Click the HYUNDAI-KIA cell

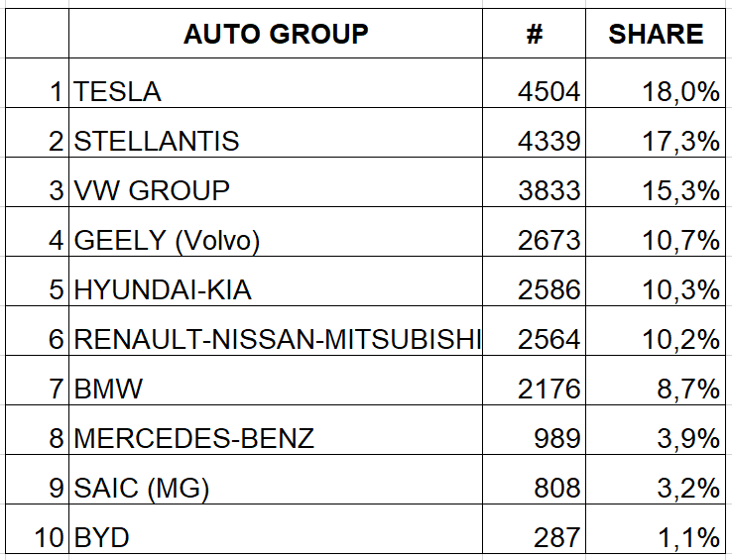click(276, 280)
